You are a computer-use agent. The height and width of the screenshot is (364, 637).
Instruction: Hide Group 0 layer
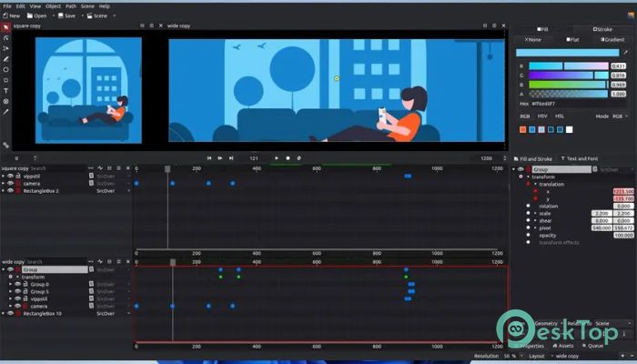(18, 284)
